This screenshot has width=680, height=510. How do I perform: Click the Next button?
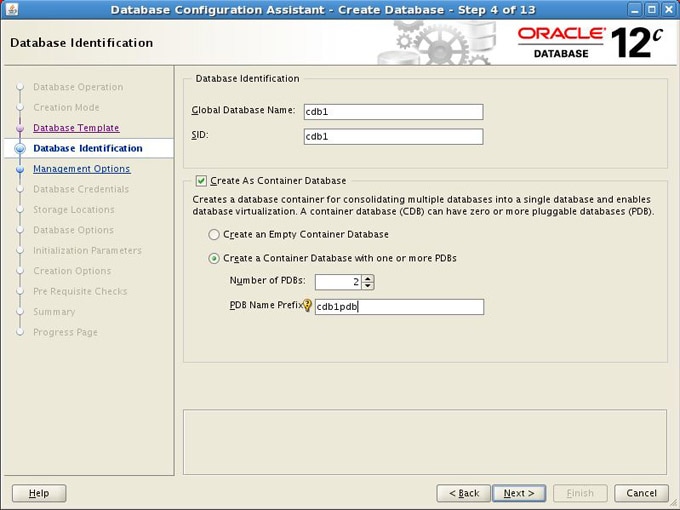(519, 493)
